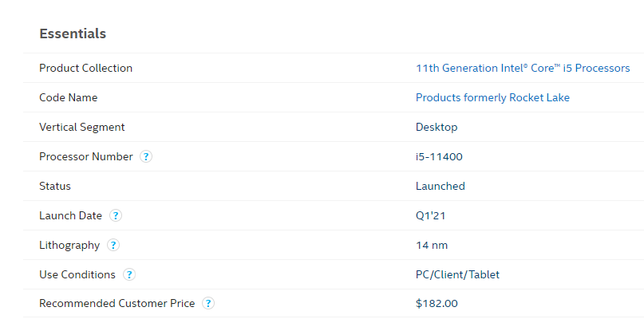Click the Q1'21 launch date value
Screen dimensions: 644x319
point(430,216)
